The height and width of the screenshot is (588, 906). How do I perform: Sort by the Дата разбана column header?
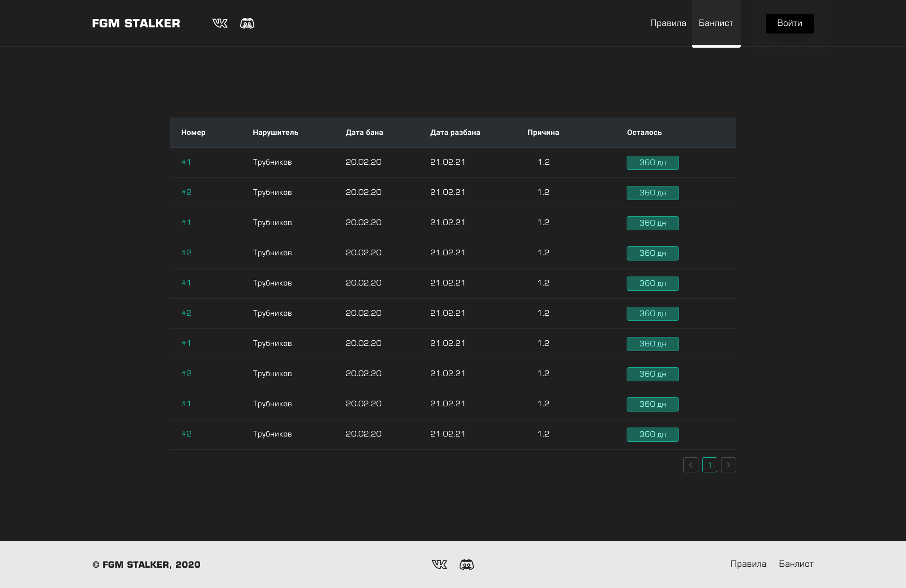point(455,133)
